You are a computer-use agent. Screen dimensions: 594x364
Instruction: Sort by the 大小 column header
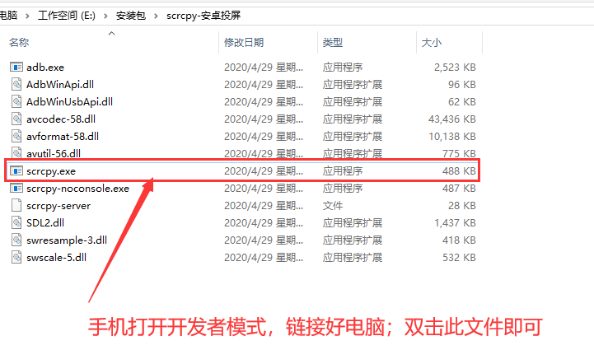point(432,43)
